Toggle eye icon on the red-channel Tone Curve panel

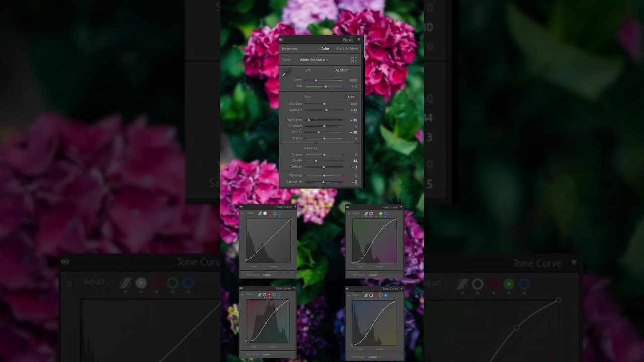pyautogui.click(x=241, y=288)
